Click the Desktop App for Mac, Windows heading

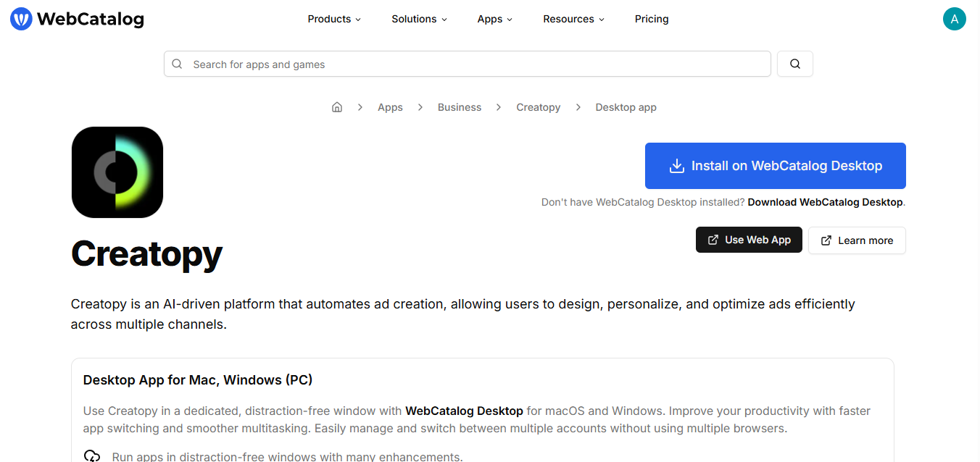click(x=198, y=379)
